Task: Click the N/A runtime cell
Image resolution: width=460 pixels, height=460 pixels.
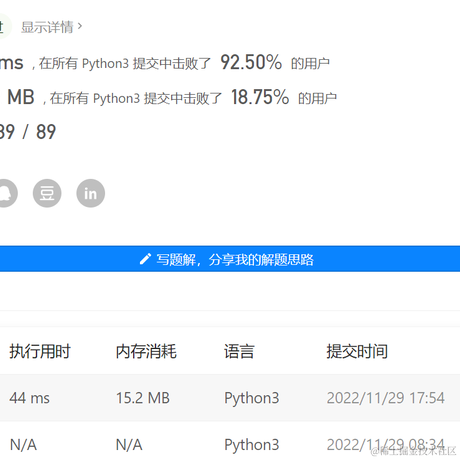Action: tap(23, 445)
